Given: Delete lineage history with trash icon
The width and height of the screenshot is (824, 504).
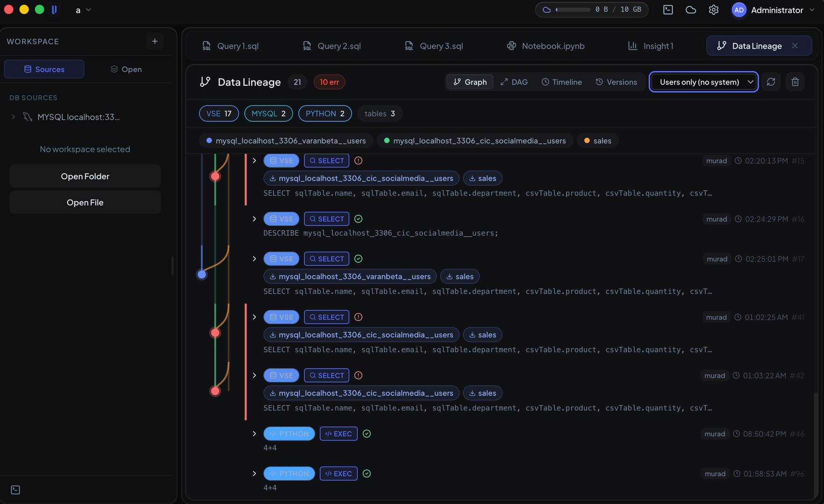Looking at the screenshot, I should coord(795,82).
